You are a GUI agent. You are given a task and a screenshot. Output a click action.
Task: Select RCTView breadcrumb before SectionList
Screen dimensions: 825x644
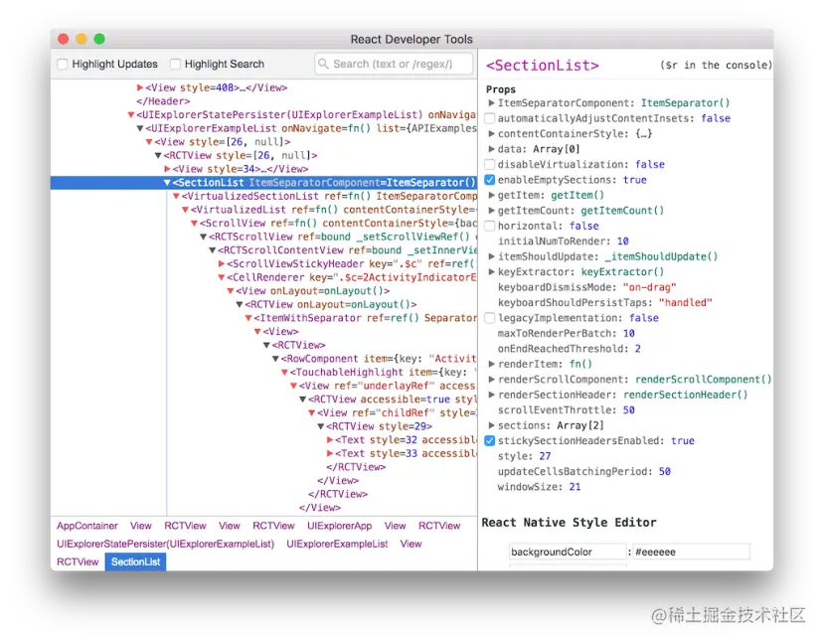point(78,562)
